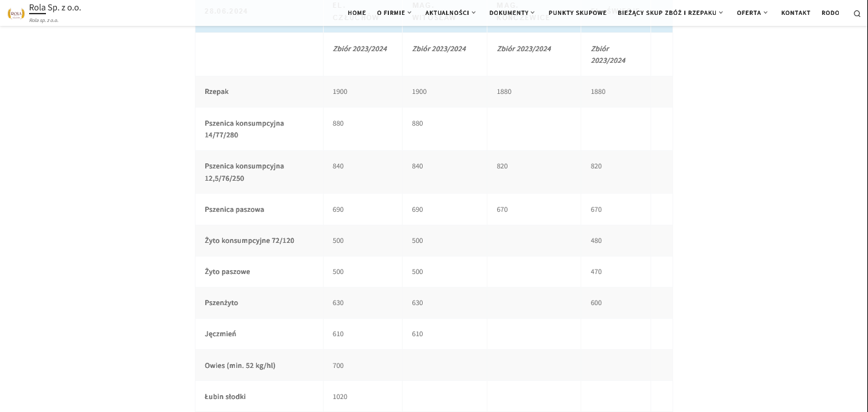This screenshot has height=412, width=868.
Task: Open the RODO menu item
Action: tap(830, 13)
